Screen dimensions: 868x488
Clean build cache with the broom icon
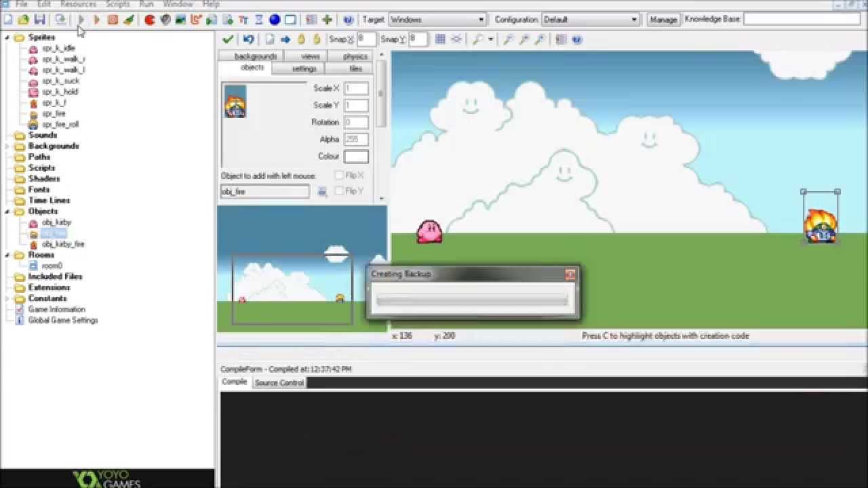pos(128,20)
